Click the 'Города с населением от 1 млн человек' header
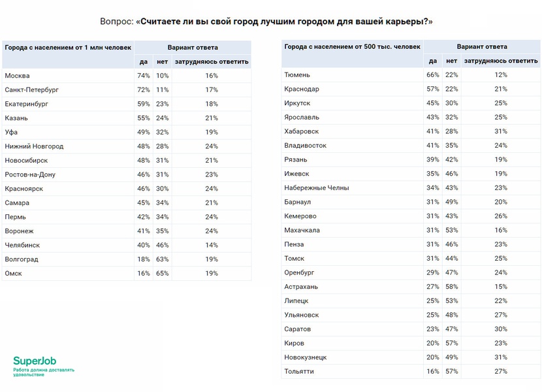The width and height of the screenshot is (542, 392). click(68, 48)
